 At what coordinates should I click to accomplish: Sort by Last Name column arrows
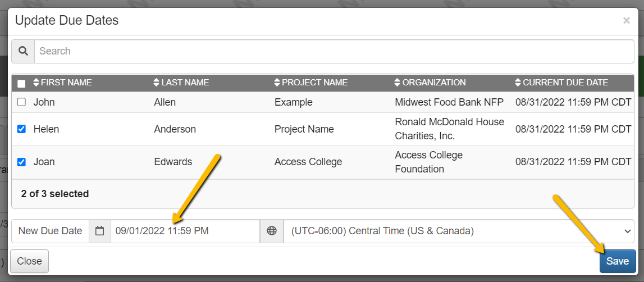(157, 82)
